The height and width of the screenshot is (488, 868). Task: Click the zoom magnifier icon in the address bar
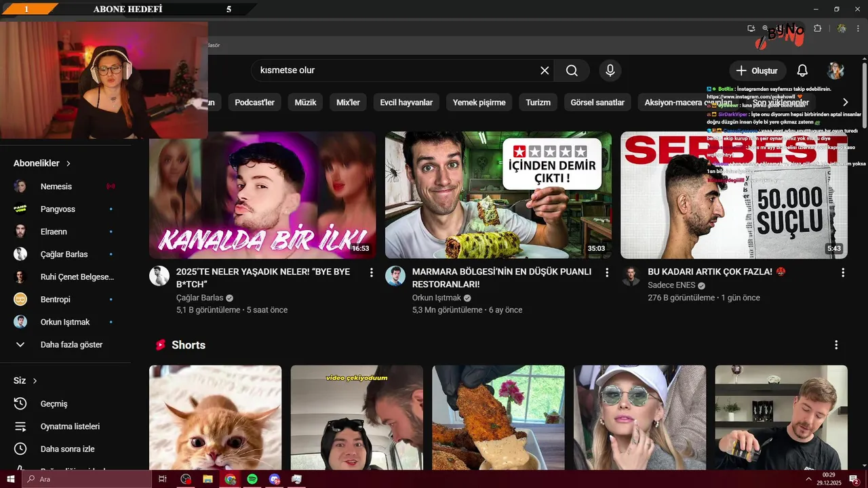(x=766, y=28)
